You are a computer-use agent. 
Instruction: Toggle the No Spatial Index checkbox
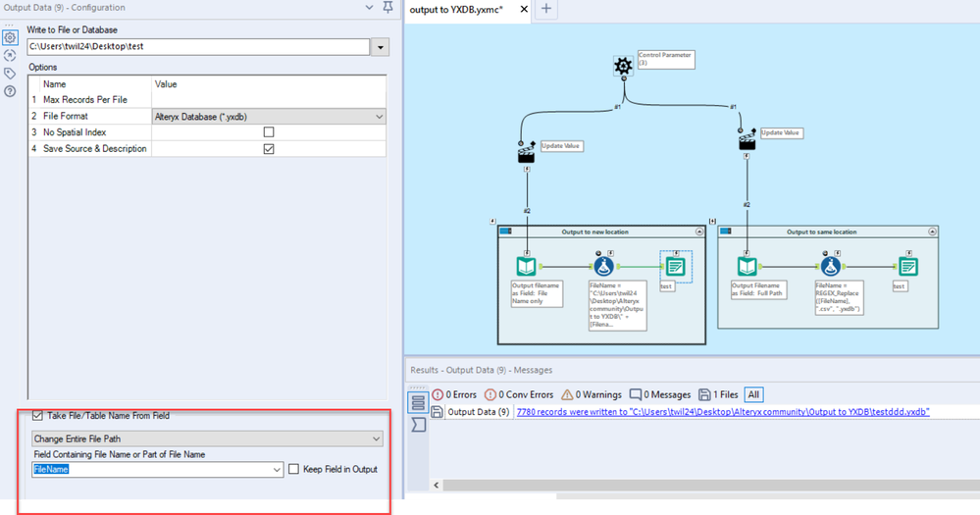click(x=269, y=131)
